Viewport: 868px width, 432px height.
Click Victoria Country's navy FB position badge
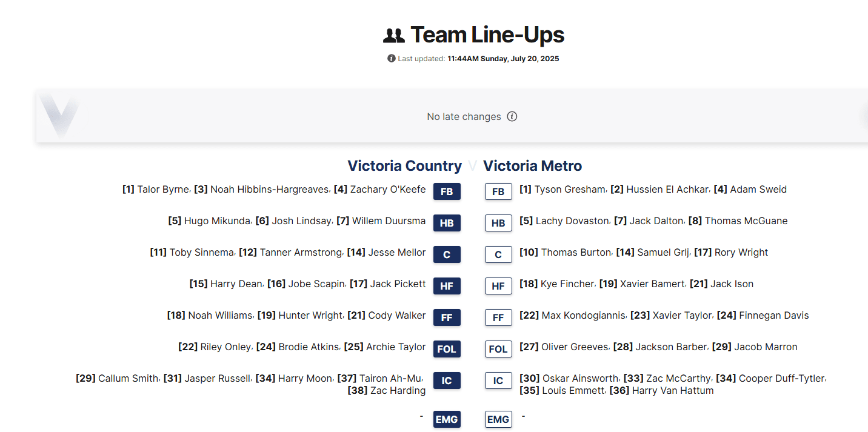click(447, 191)
